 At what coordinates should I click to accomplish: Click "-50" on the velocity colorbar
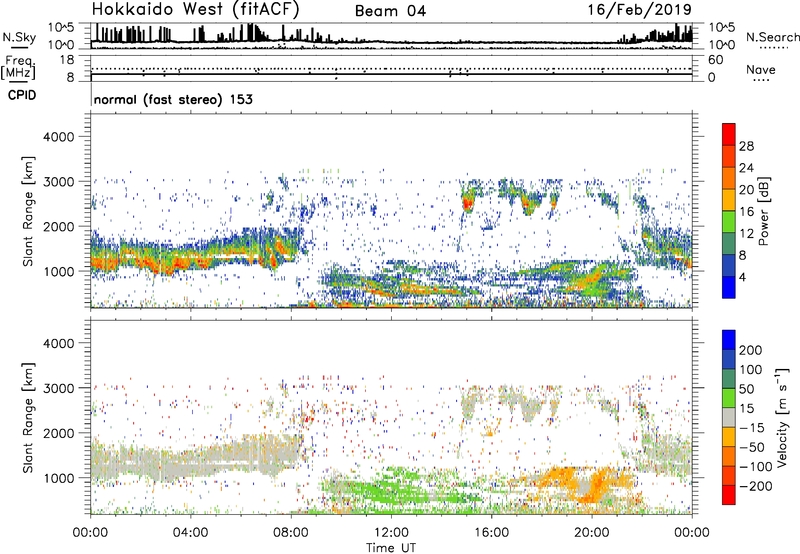click(752, 447)
